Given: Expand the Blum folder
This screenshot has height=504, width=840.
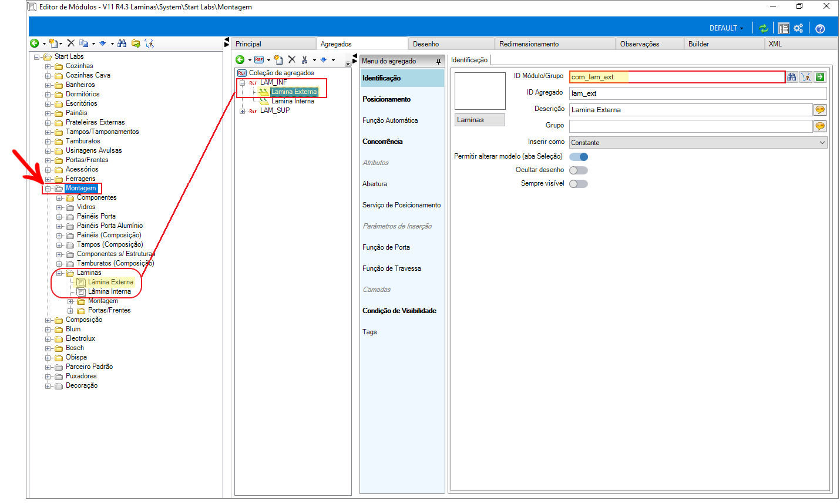Looking at the screenshot, I should click(48, 330).
